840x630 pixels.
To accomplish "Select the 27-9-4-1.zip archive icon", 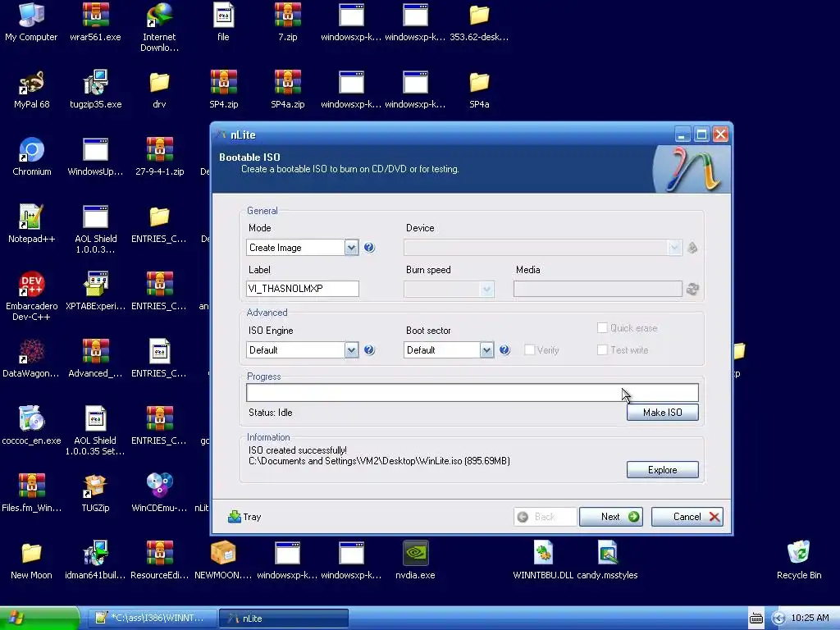I will pos(159,157).
